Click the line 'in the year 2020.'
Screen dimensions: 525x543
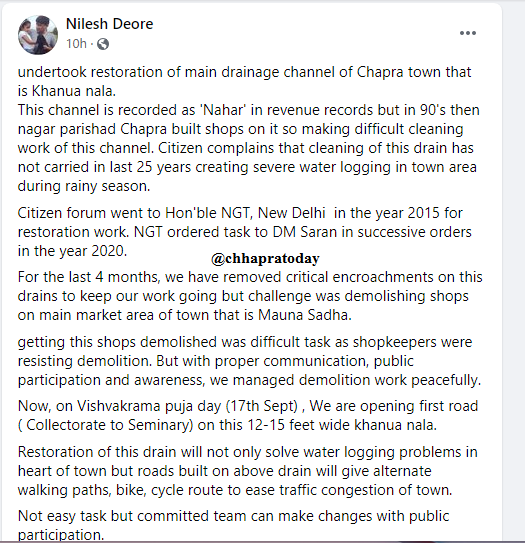[x=72, y=251]
